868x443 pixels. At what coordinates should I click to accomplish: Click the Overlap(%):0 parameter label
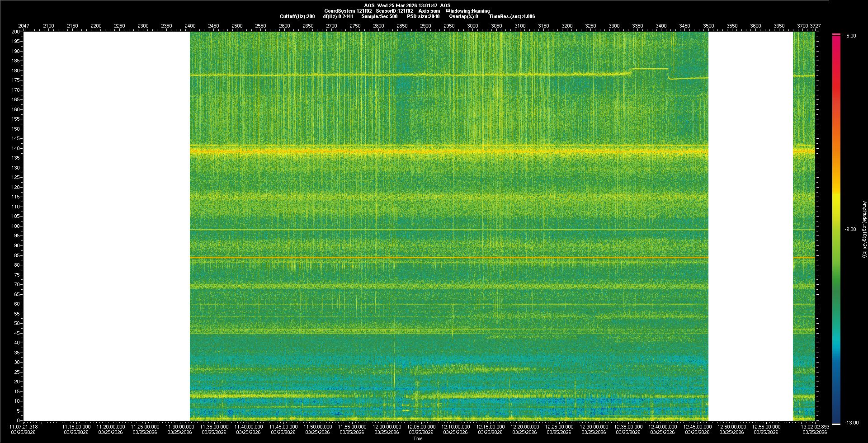pyautogui.click(x=463, y=16)
